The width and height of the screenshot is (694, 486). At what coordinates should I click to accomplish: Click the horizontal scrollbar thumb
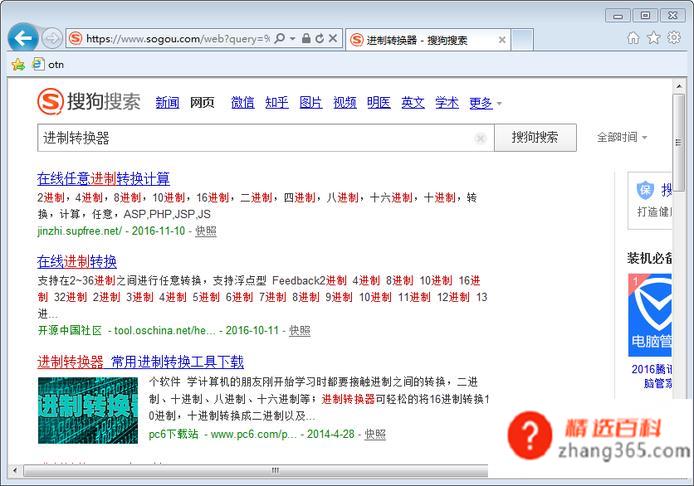pyautogui.click(x=256, y=470)
